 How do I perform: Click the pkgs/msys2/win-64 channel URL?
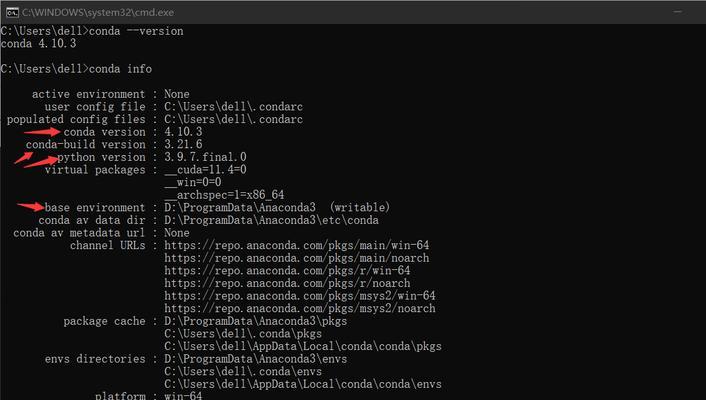(x=299, y=296)
